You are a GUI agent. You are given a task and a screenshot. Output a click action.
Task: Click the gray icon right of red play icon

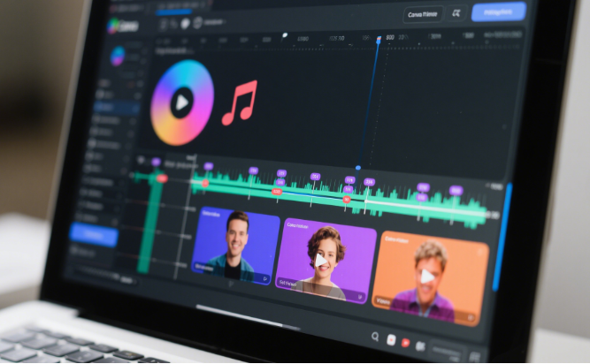[420, 346]
